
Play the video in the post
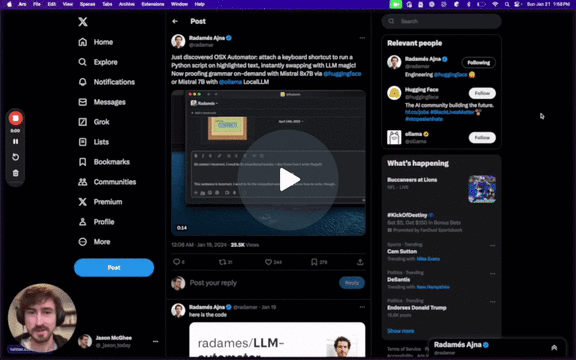(289, 180)
